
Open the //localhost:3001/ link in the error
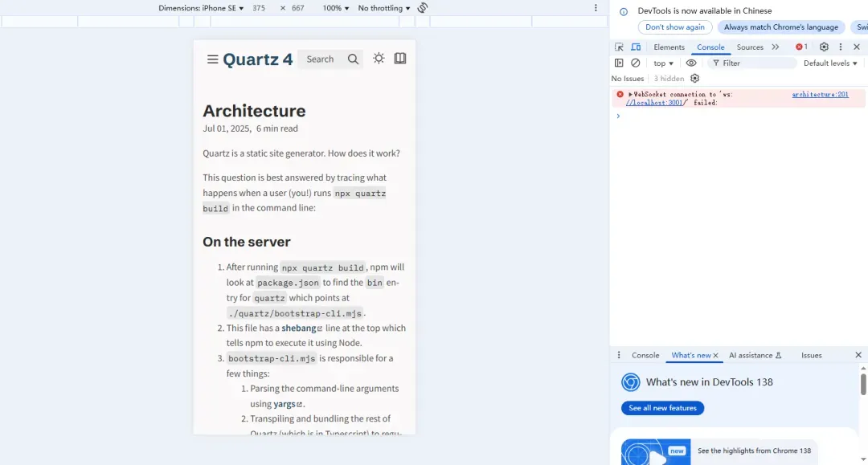[653, 103]
